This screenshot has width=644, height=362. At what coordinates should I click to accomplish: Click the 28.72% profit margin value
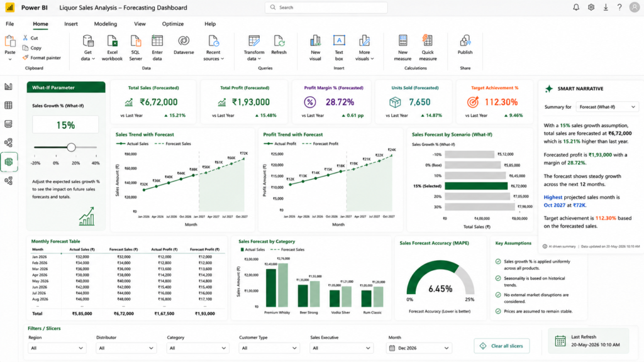click(x=340, y=102)
